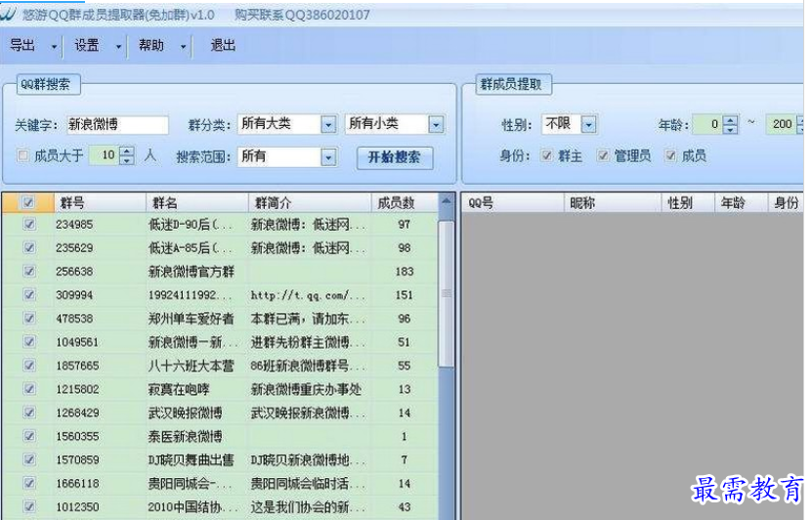Uncheck the row for group 234985

pos(29,224)
